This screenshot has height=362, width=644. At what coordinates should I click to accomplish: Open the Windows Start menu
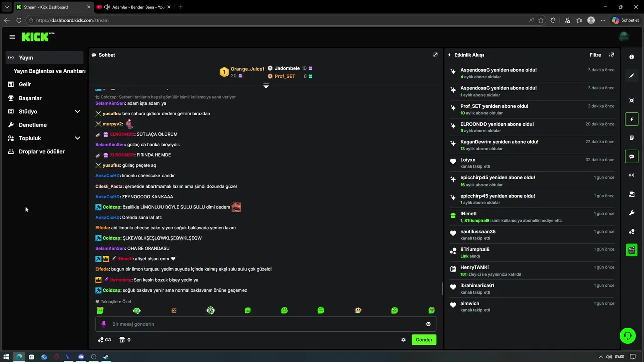tap(6, 357)
